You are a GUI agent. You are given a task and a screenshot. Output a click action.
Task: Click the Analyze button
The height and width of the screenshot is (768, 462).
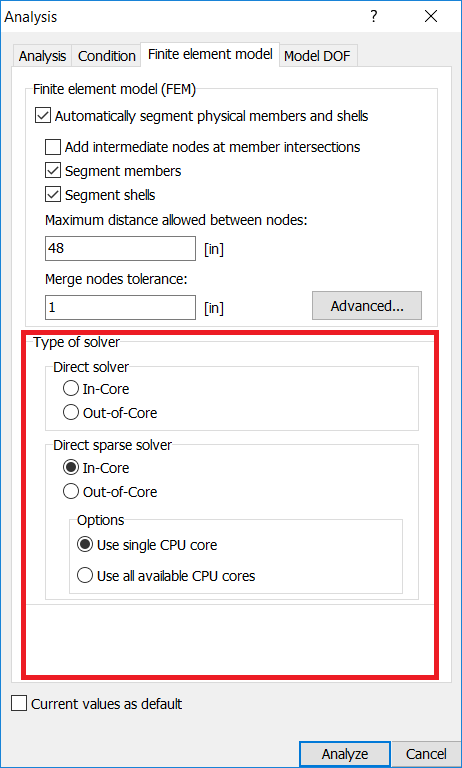pyautogui.click(x=345, y=754)
